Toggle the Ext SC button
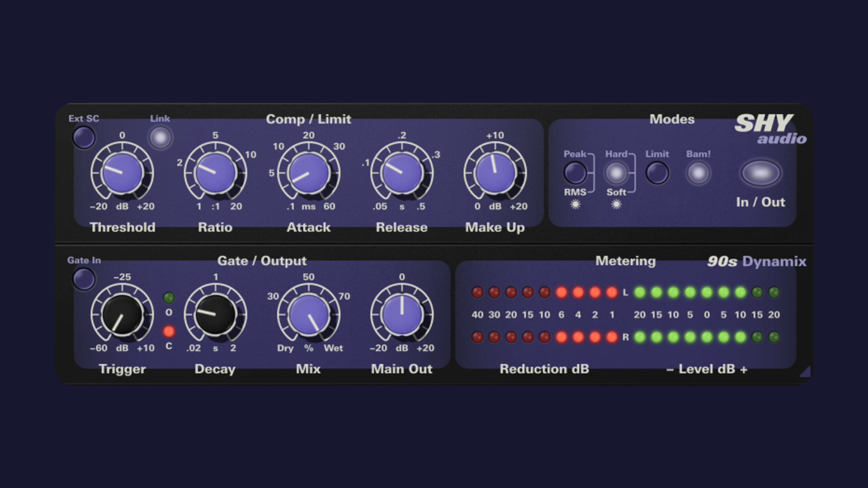Screen dimensions: 868x488 tap(84, 137)
